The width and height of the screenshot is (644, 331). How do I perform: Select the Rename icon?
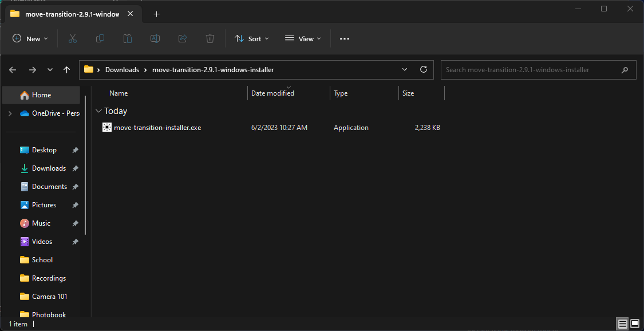(x=155, y=38)
